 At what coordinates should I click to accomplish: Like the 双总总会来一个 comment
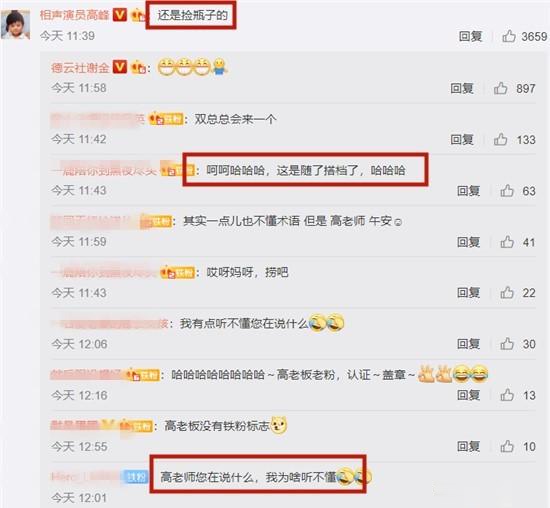tap(501, 139)
